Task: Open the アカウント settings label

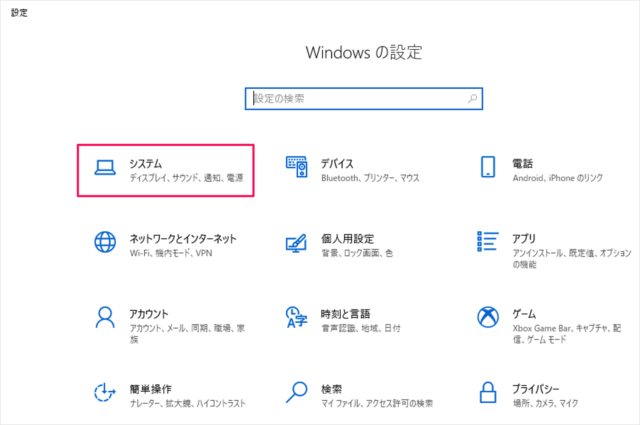Action: point(149,314)
